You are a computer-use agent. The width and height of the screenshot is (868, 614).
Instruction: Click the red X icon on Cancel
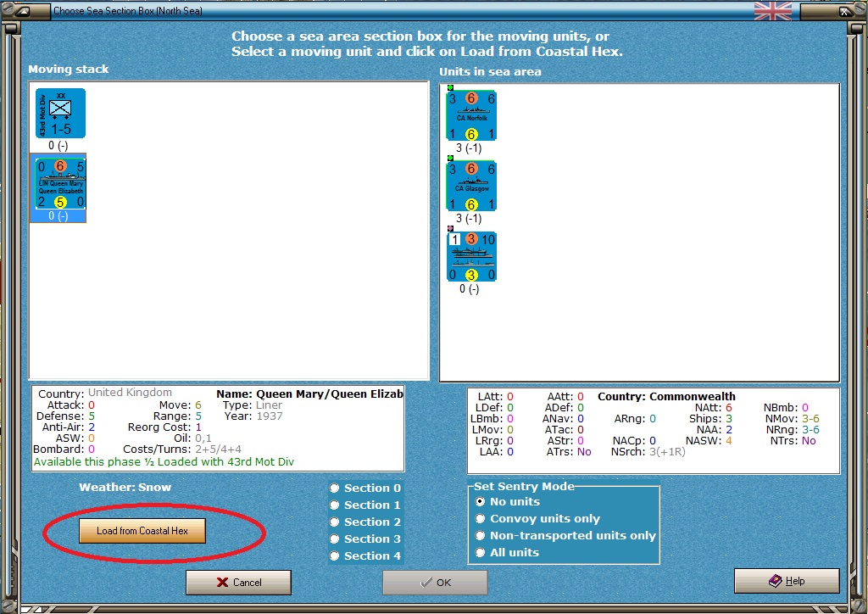(223, 583)
